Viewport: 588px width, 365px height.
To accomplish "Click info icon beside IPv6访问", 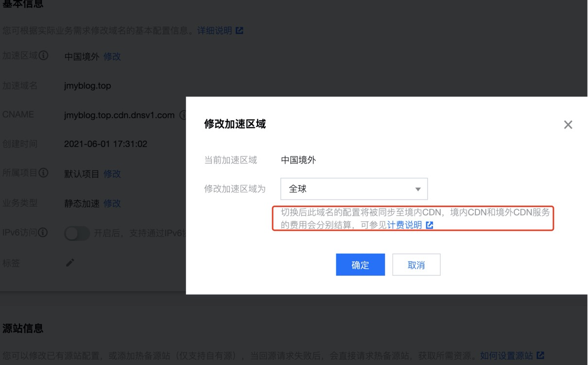I will click(x=43, y=232).
